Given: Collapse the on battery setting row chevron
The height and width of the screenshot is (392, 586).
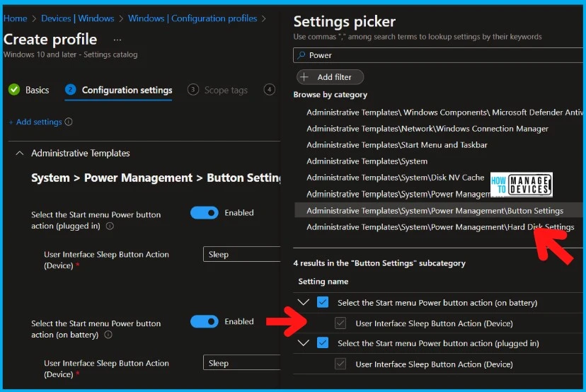Looking at the screenshot, I should click(x=303, y=302).
